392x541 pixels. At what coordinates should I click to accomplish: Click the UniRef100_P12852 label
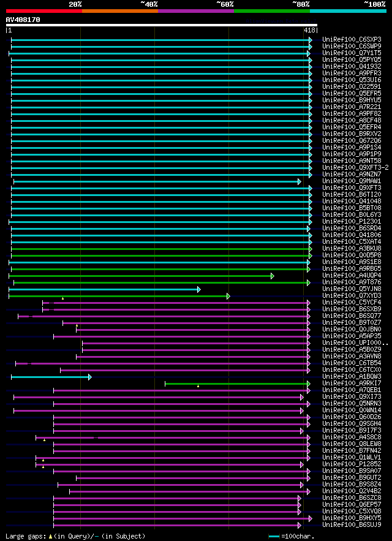(352, 464)
